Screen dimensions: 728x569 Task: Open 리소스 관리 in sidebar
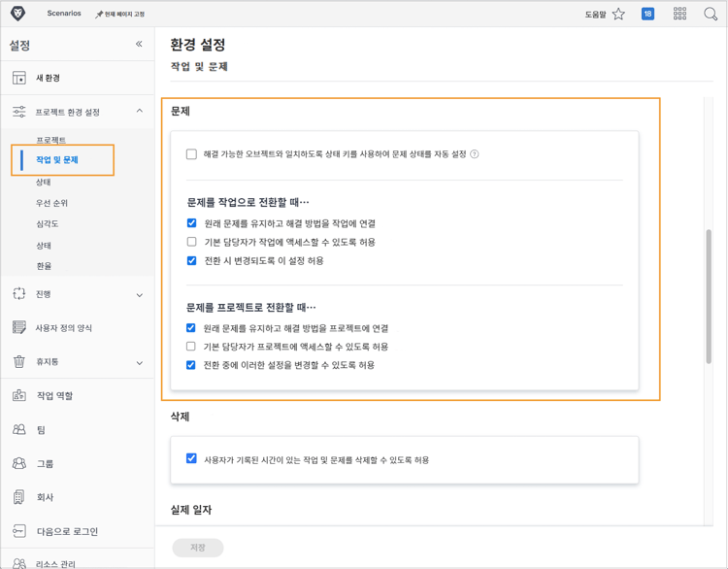click(55, 564)
